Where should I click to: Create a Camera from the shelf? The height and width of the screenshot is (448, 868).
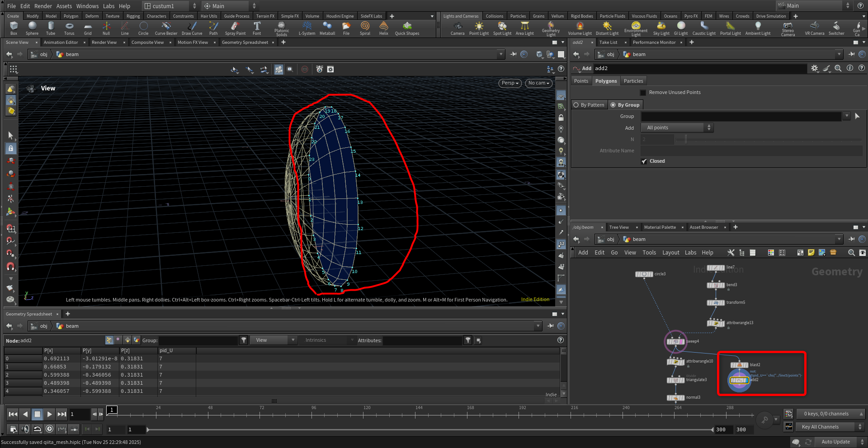pos(457,28)
